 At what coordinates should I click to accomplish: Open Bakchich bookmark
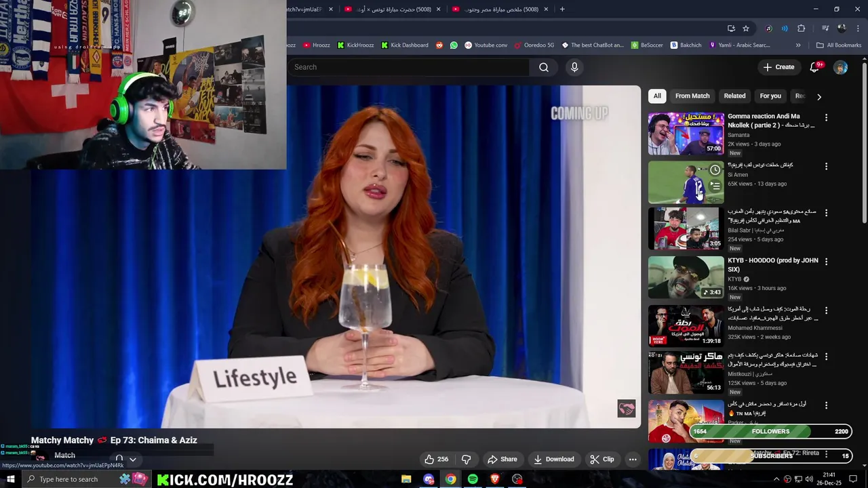click(x=686, y=45)
